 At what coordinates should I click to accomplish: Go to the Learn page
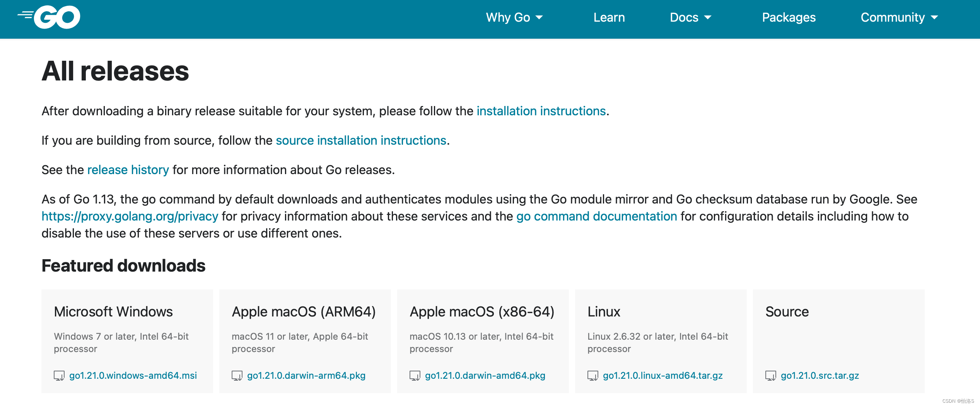tap(609, 17)
